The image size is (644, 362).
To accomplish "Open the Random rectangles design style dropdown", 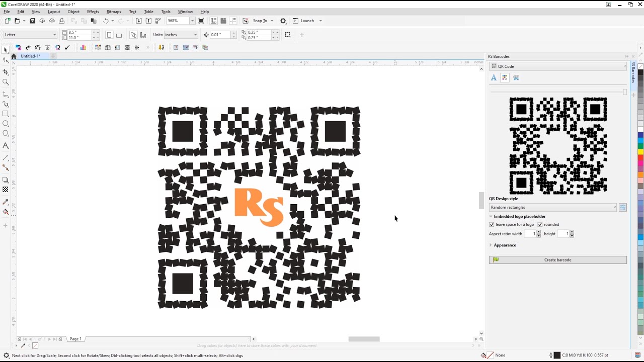I will coord(553,207).
